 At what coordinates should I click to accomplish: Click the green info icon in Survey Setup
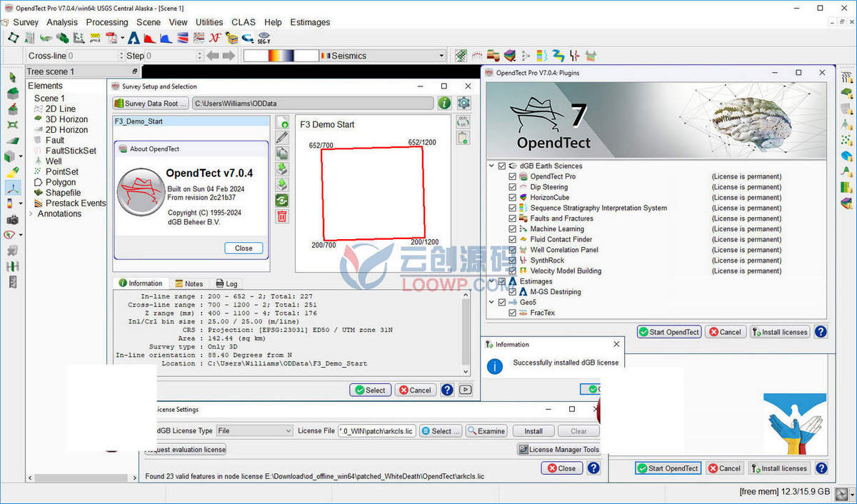pyautogui.click(x=444, y=103)
